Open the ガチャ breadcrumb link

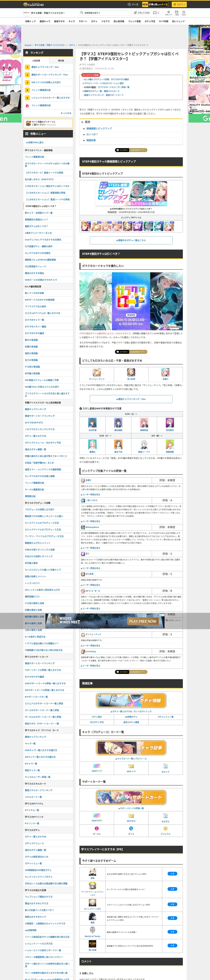point(72,45)
